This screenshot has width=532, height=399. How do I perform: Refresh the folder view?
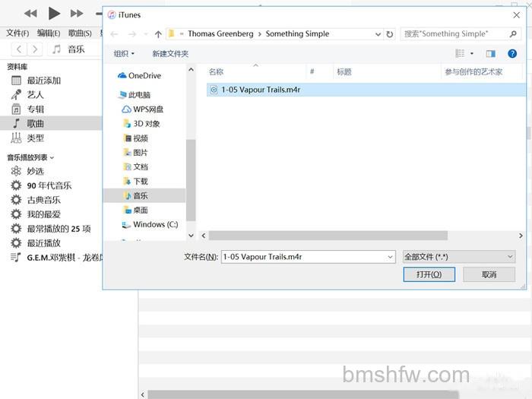click(x=389, y=34)
